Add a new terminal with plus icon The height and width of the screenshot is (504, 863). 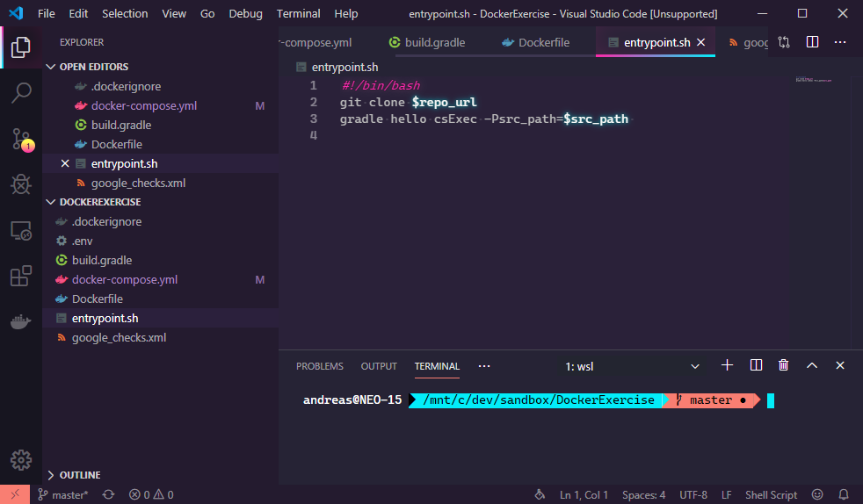pyautogui.click(x=727, y=365)
